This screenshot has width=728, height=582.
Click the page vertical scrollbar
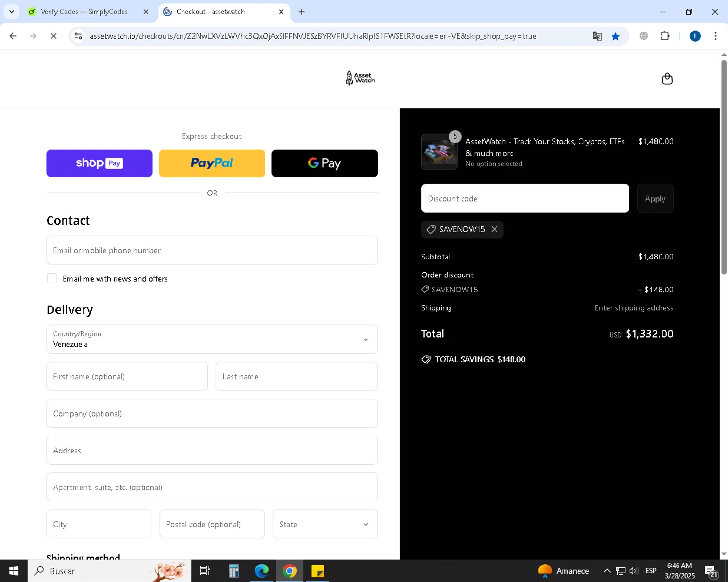pos(724,166)
